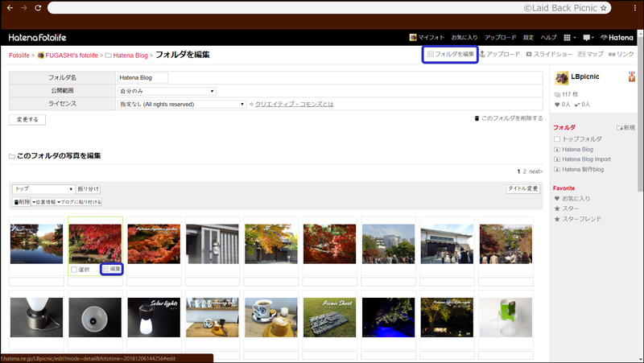
Task: Open Hatena Blog folder in sidebar
Action: [x=577, y=150]
